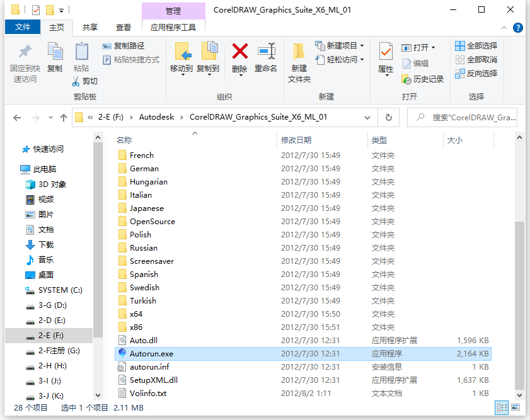Click Invert selection (反向选择)
This screenshot has height=420, width=530.
pos(476,74)
